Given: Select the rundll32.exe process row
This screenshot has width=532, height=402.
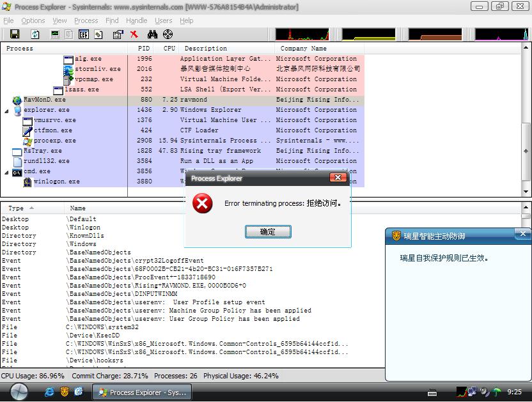Looking at the screenshot, I should click(182, 161).
